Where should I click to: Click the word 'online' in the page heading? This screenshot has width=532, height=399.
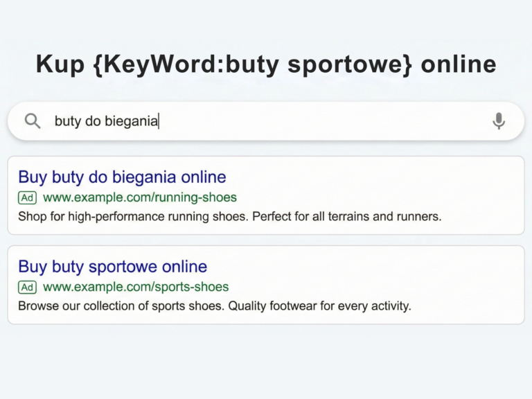pyautogui.click(x=459, y=64)
